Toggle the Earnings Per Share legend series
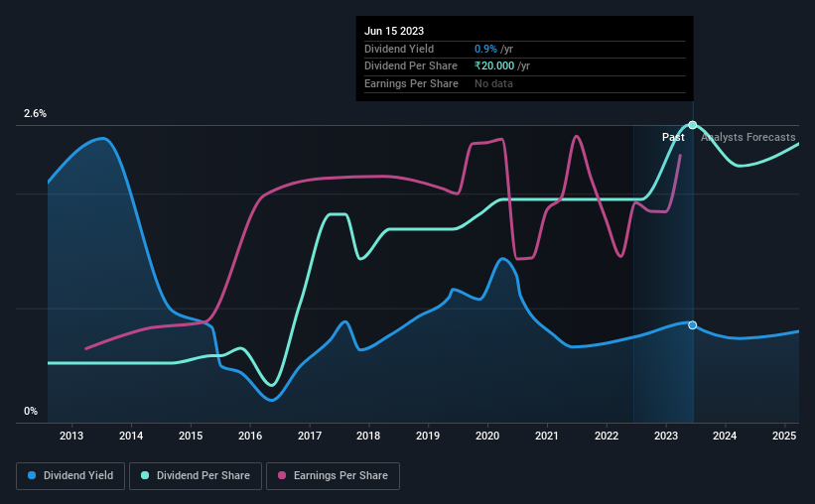 (333, 476)
